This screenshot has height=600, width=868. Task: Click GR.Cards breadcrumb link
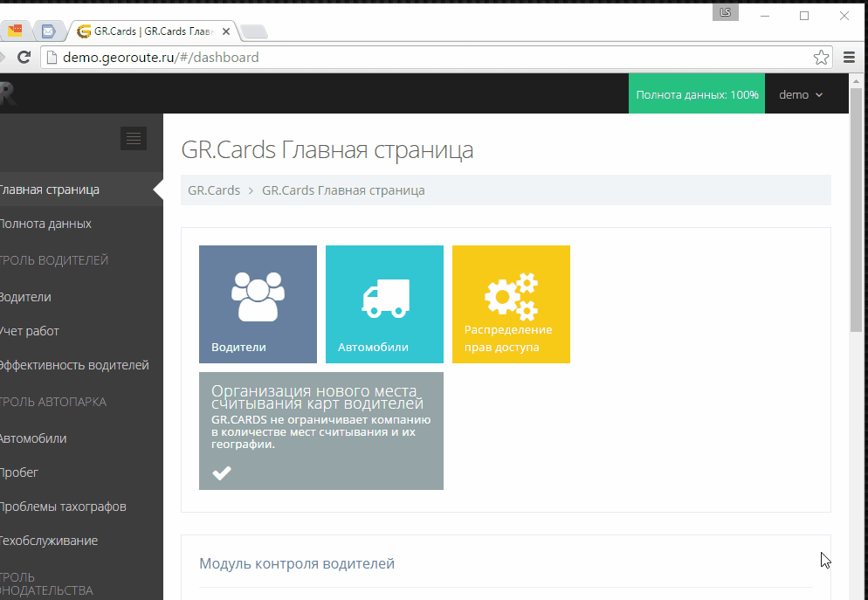pyautogui.click(x=214, y=190)
